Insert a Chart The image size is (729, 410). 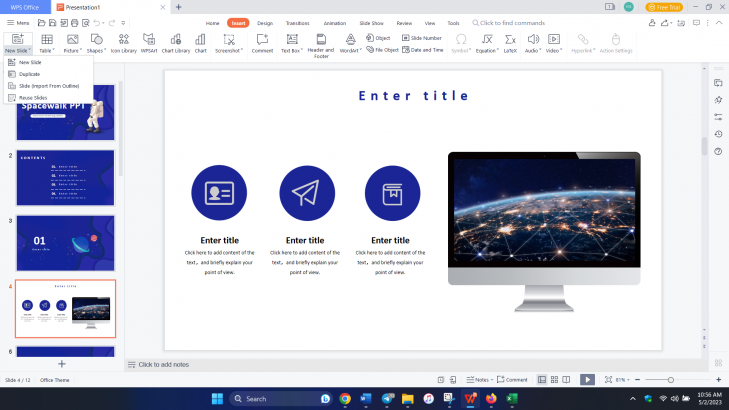coord(200,44)
